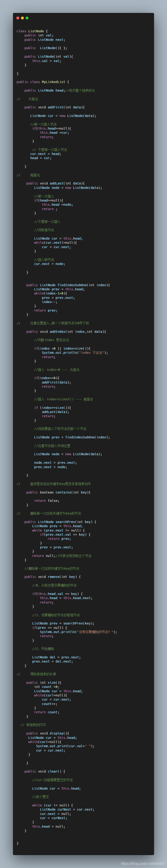Image resolution: width=167 pixels, height=868 pixels.
Task: Click the findIndexSubOne method signature
Action: click(68, 285)
